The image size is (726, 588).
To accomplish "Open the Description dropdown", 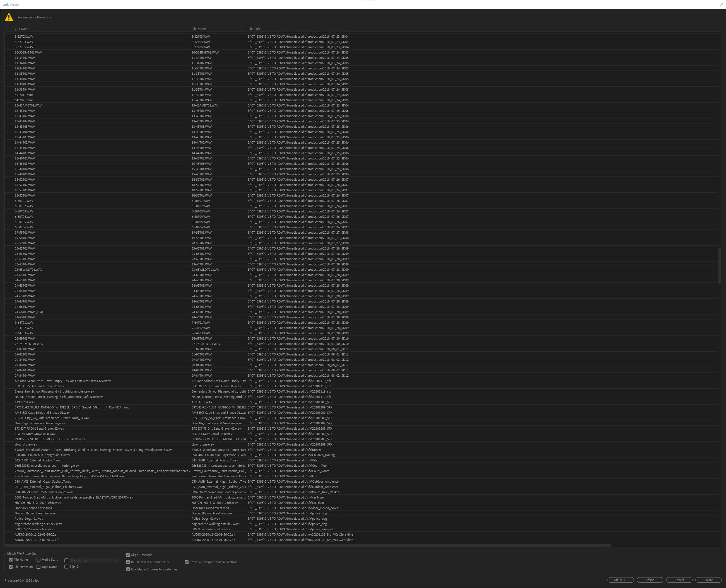I will pos(95,560).
